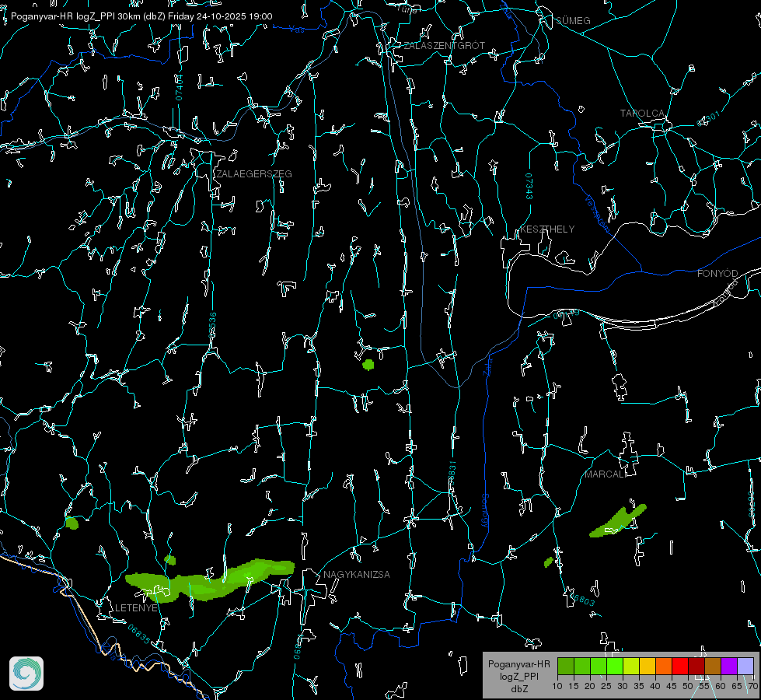The height and width of the screenshot is (700, 761).
Task: Click the LETENYE town label
Action: (136, 607)
